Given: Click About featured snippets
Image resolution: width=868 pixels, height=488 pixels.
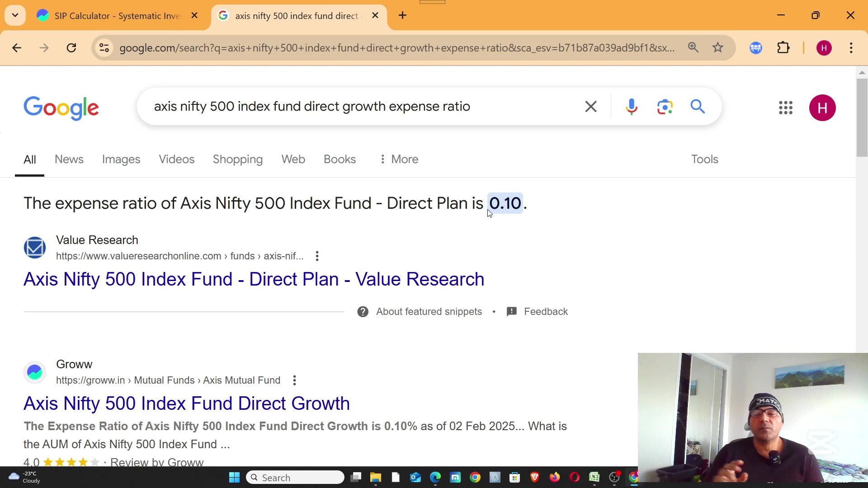Looking at the screenshot, I should click(x=429, y=311).
